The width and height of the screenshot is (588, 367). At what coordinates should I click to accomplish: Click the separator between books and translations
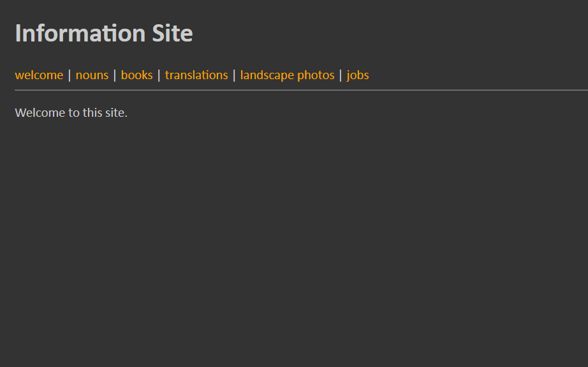(x=159, y=75)
